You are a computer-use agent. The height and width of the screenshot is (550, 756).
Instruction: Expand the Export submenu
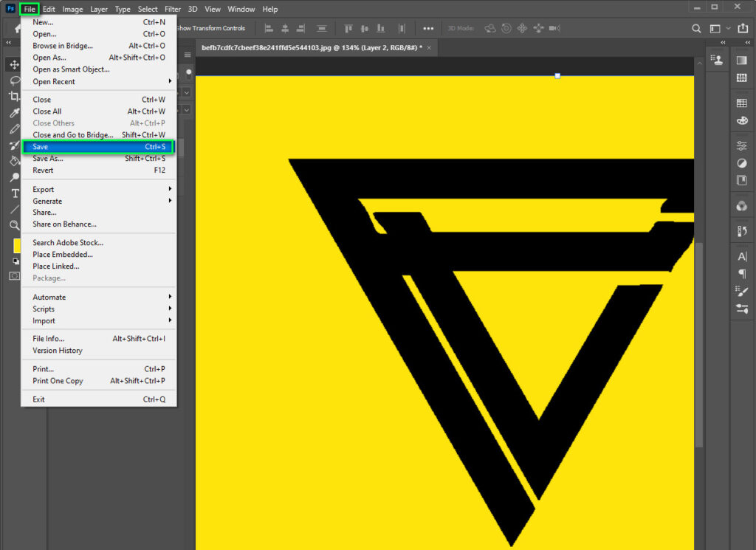pyautogui.click(x=96, y=189)
